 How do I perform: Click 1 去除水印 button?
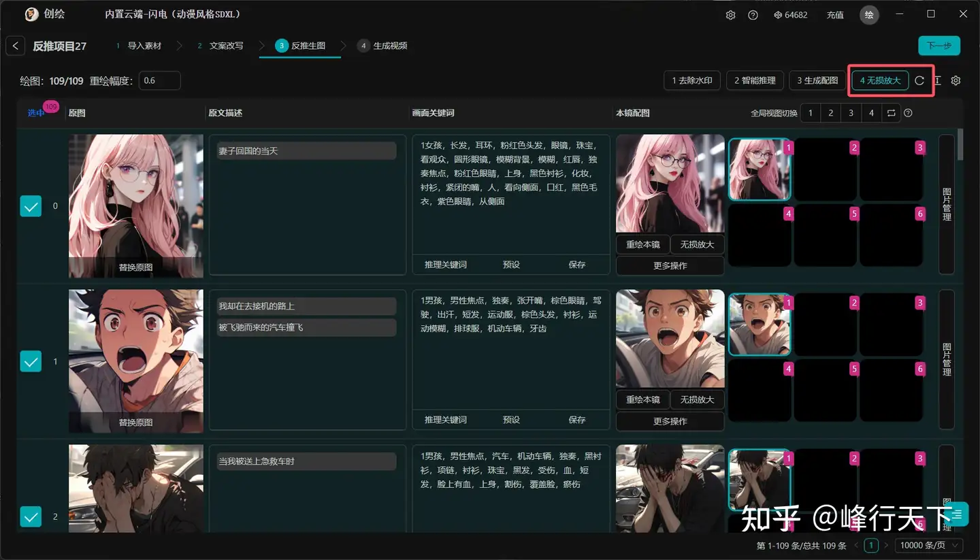click(x=692, y=80)
